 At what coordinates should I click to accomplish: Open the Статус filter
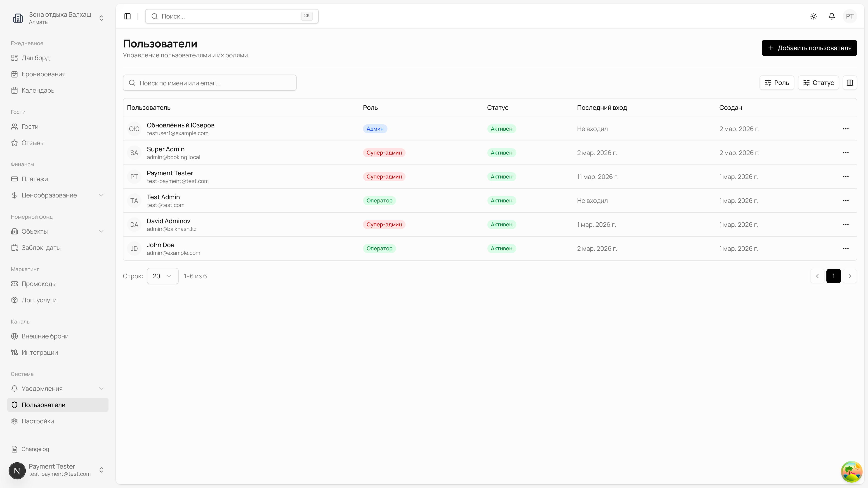(x=818, y=83)
